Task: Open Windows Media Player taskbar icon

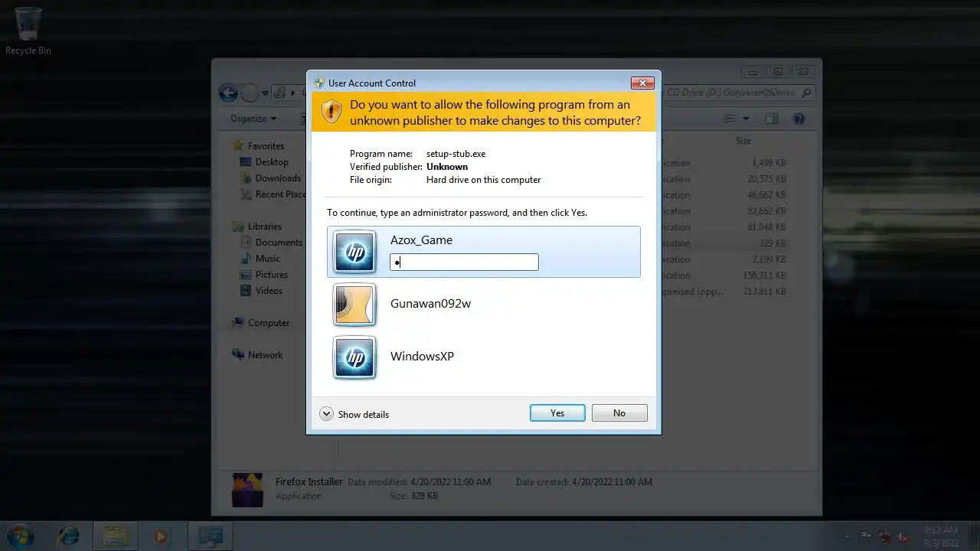Action: [x=161, y=536]
